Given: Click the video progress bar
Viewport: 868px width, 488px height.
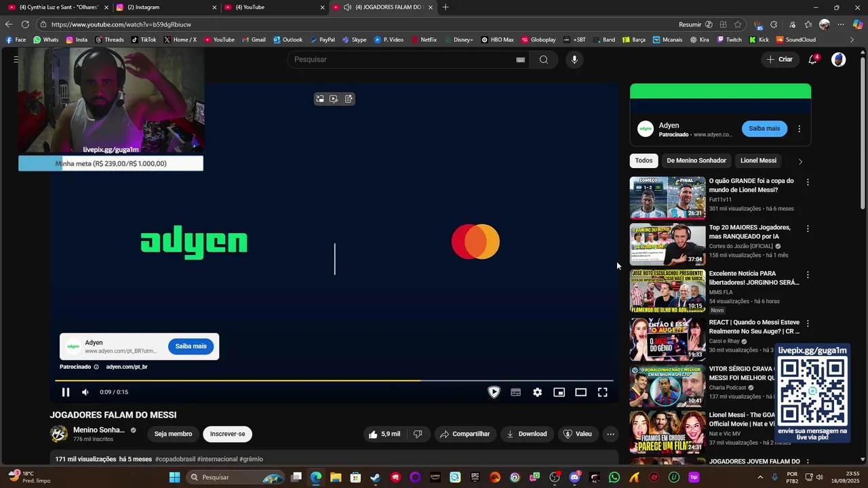Looking at the screenshot, I should pos(334,380).
